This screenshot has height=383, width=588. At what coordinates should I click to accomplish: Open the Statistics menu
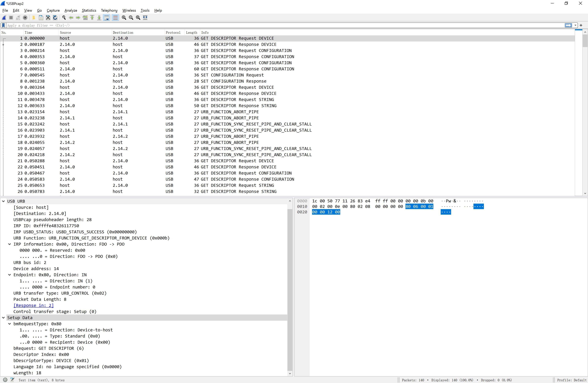[89, 10]
